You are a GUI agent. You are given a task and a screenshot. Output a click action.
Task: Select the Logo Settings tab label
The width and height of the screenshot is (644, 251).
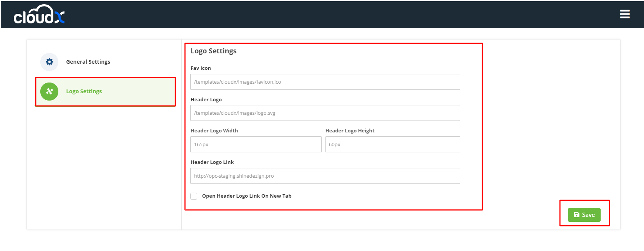(84, 92)
